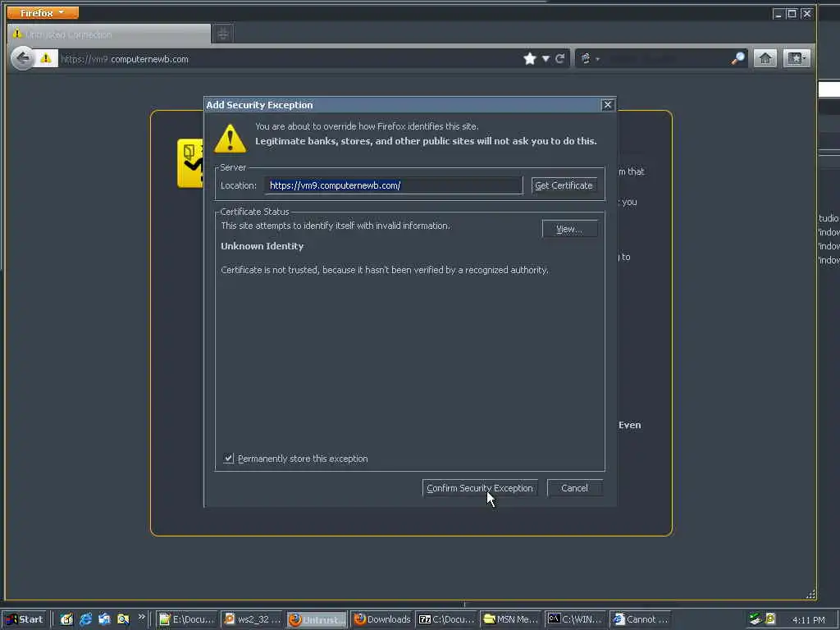Go to the Firefox home page
The height and width of the screenshot is (630, 840).
[x=765, y=58]
